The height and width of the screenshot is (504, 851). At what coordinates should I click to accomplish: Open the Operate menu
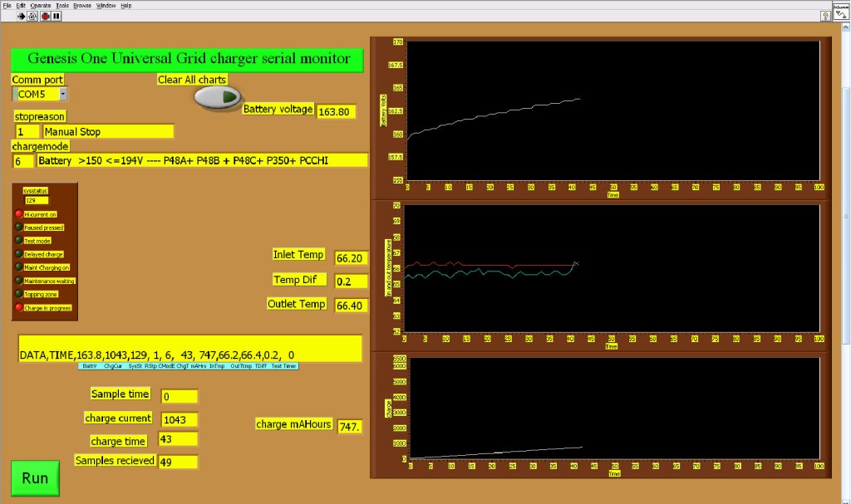(41, 6)
